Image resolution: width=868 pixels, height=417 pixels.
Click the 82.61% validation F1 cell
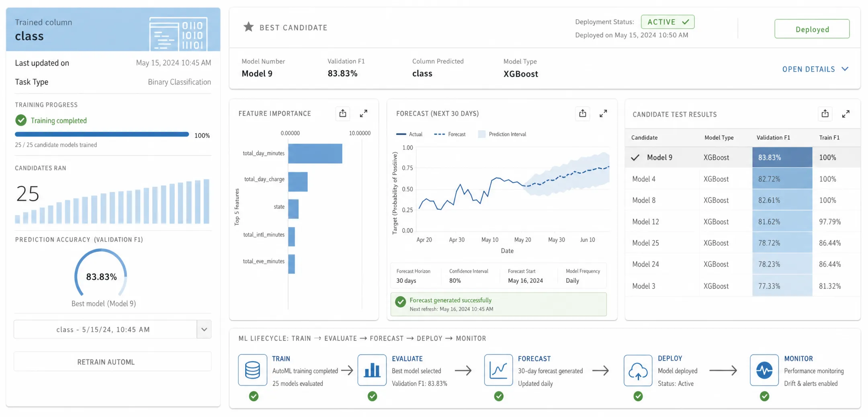(x=782, y=200)
